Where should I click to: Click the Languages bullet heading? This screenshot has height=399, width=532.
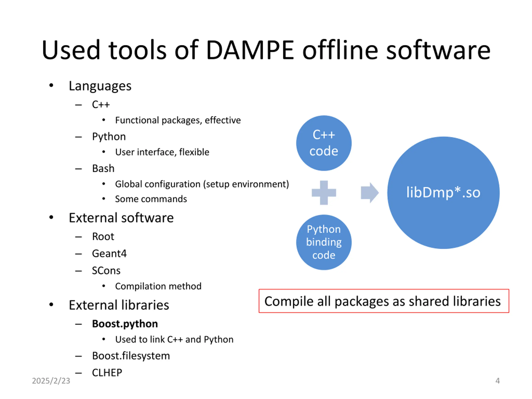click(100, 86)
